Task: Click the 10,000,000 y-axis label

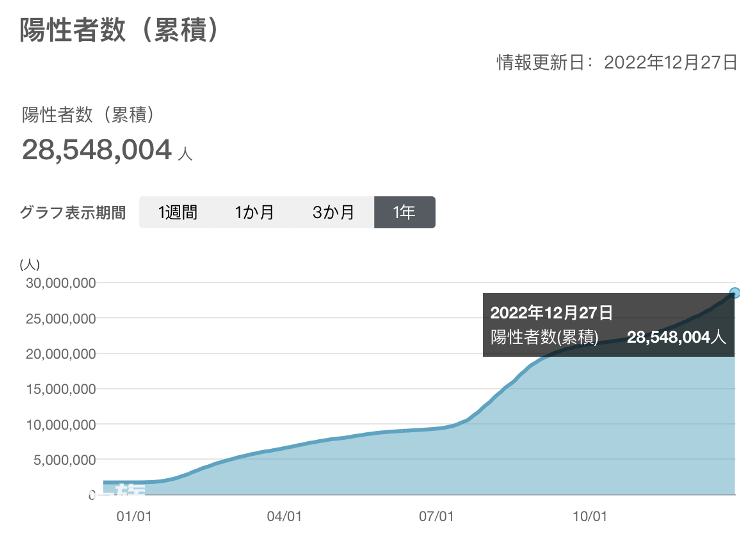Action: pyautogui.click(x=61, y=425)
